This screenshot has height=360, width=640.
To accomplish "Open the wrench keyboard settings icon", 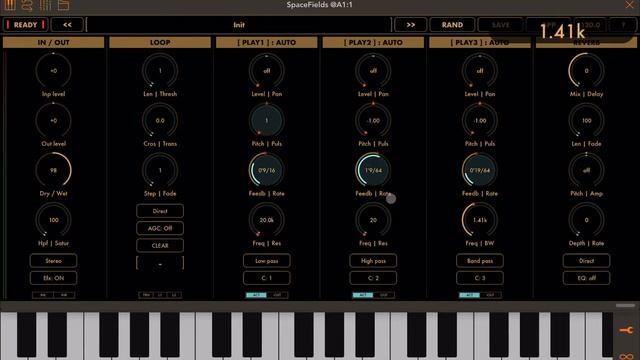I will click(x=626, y=330).
